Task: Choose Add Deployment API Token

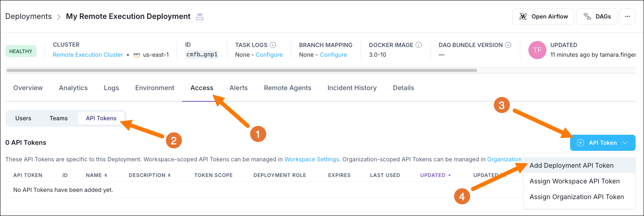Action: pos(571,166)
